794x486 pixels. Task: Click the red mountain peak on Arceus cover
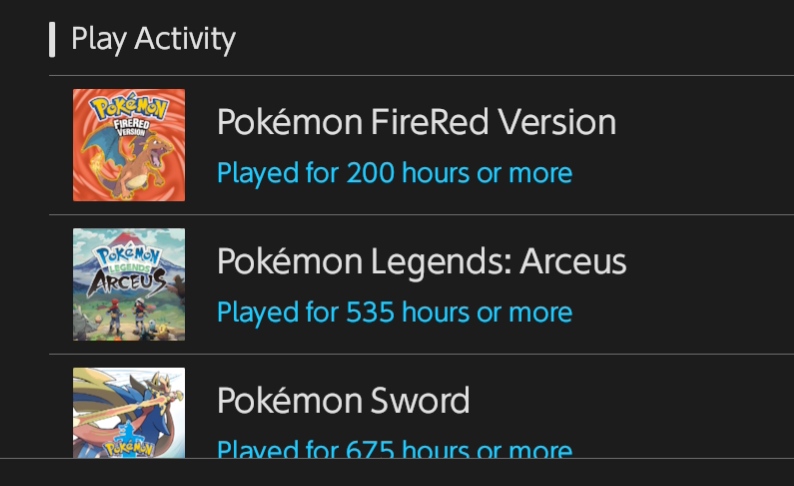129,238
